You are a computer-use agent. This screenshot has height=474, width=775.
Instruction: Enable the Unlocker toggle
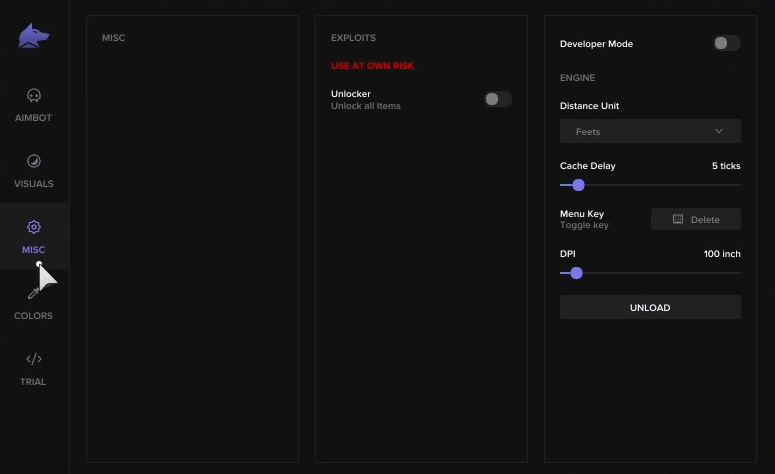(497, 99)
